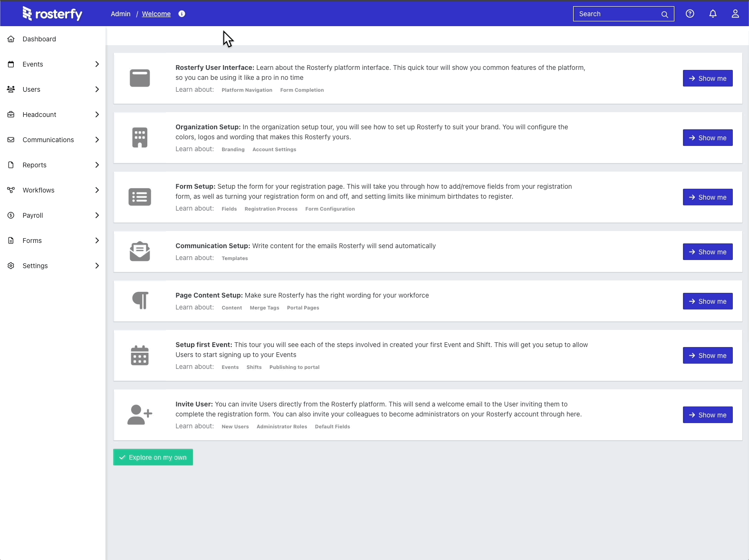
Task: Click the Publishing to portal tag
Action: (x=295, y=367)
